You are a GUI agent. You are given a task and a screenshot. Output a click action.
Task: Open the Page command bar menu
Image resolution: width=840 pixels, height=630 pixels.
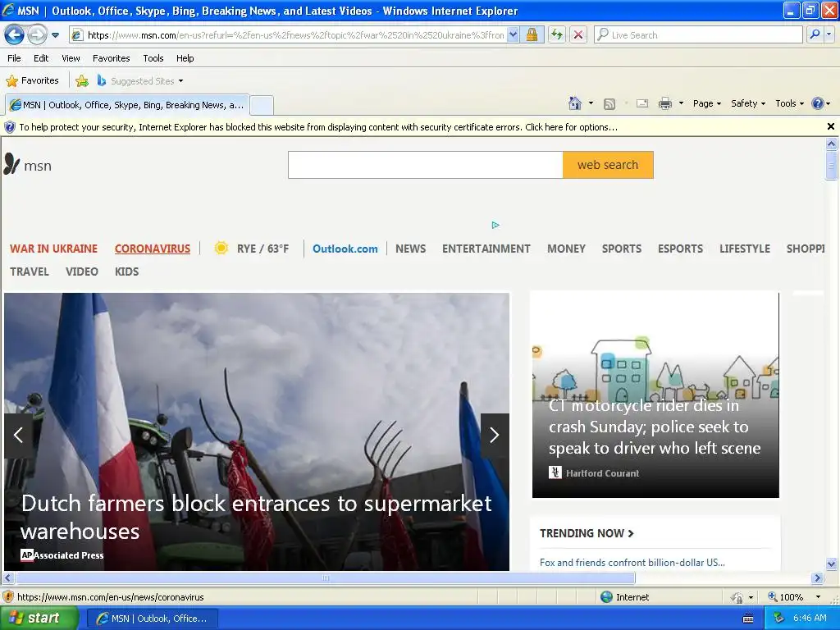coord(706,103)
